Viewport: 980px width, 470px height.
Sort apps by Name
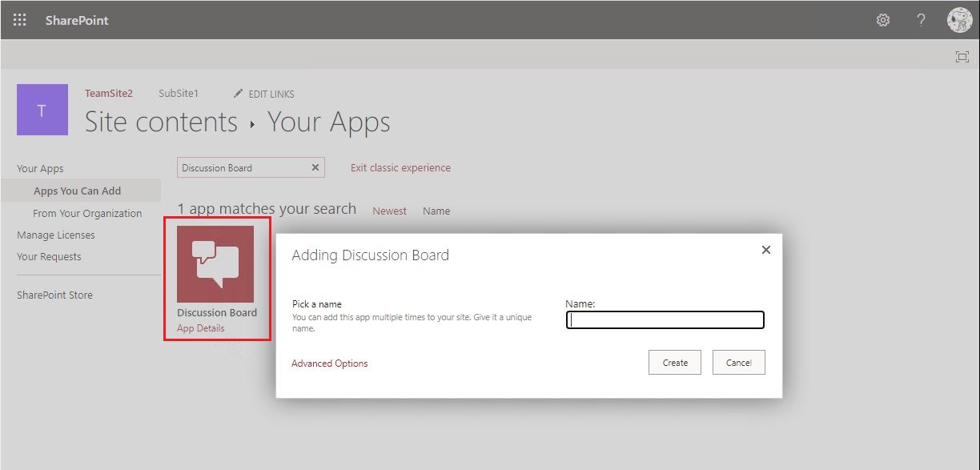(x=436, y=211)
